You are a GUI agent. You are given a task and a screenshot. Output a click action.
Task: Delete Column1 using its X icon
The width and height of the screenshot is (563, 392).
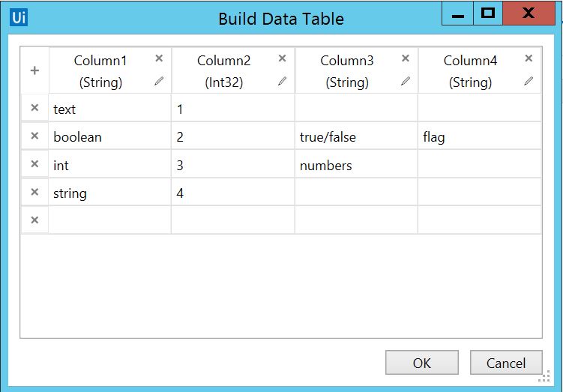(159, 58)
